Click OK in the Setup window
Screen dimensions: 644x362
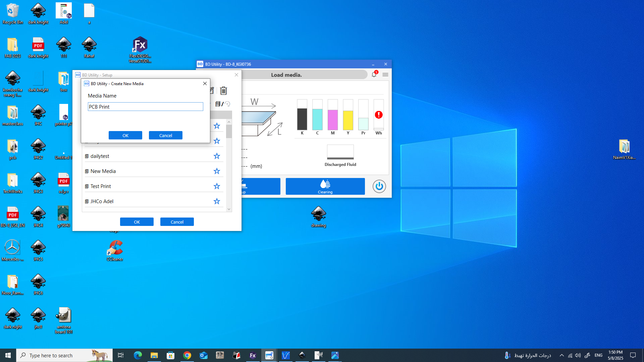pos(137,222)
